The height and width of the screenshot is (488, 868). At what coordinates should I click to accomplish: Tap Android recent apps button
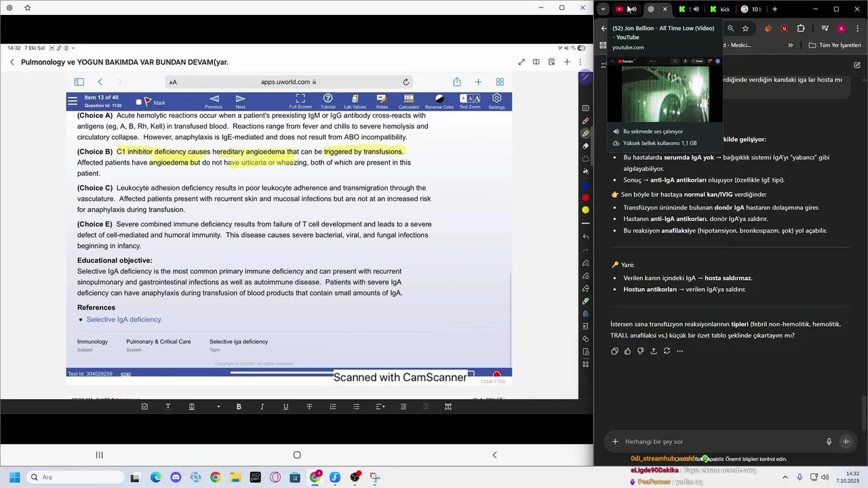[x=99, y=455]
